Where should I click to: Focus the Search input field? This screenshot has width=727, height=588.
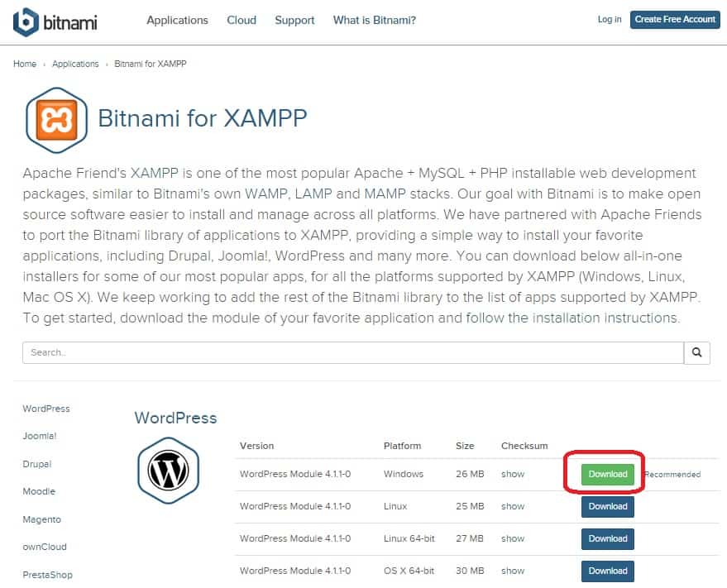(x=353, y=352)
